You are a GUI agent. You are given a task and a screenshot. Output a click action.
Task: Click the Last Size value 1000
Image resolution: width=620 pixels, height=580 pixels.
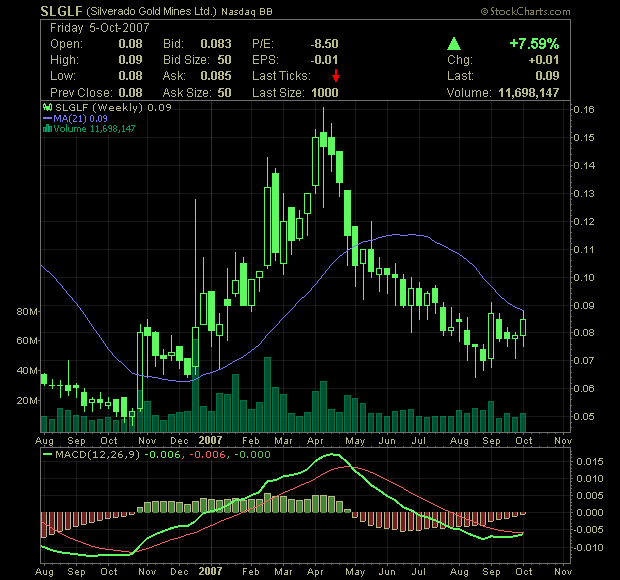(x=325, y=93)
